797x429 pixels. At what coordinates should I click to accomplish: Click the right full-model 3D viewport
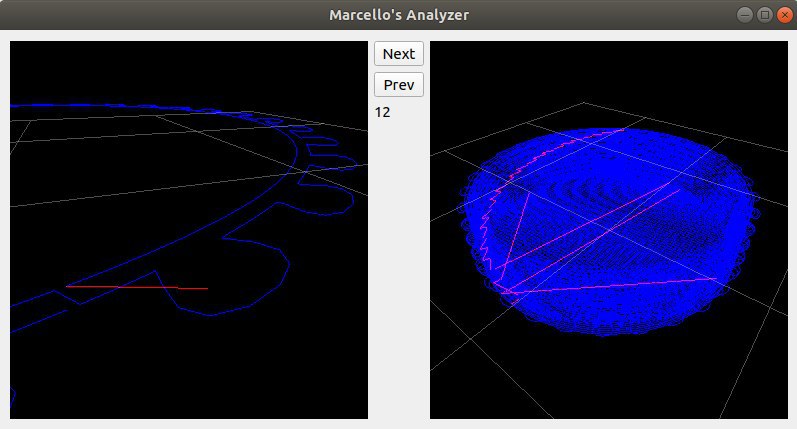(608, 230)
